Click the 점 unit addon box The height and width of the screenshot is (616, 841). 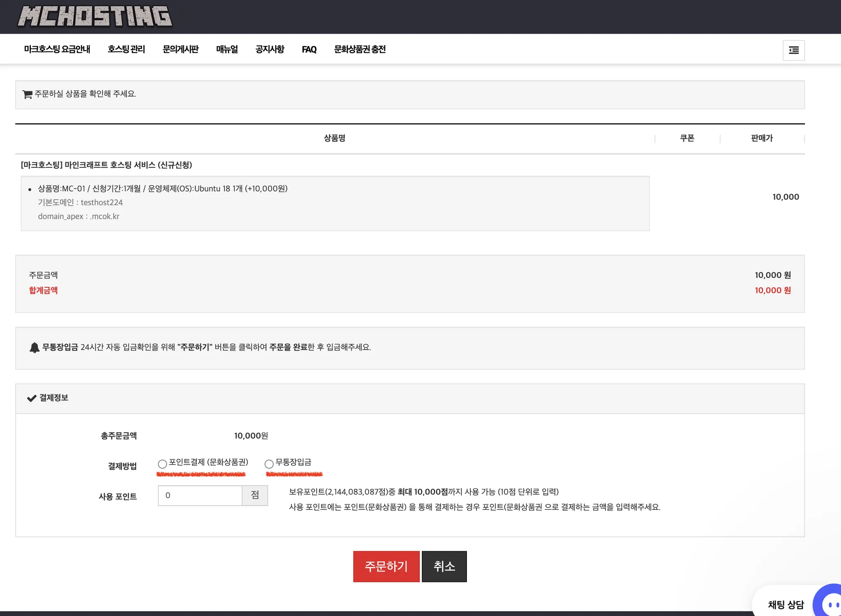255,495
